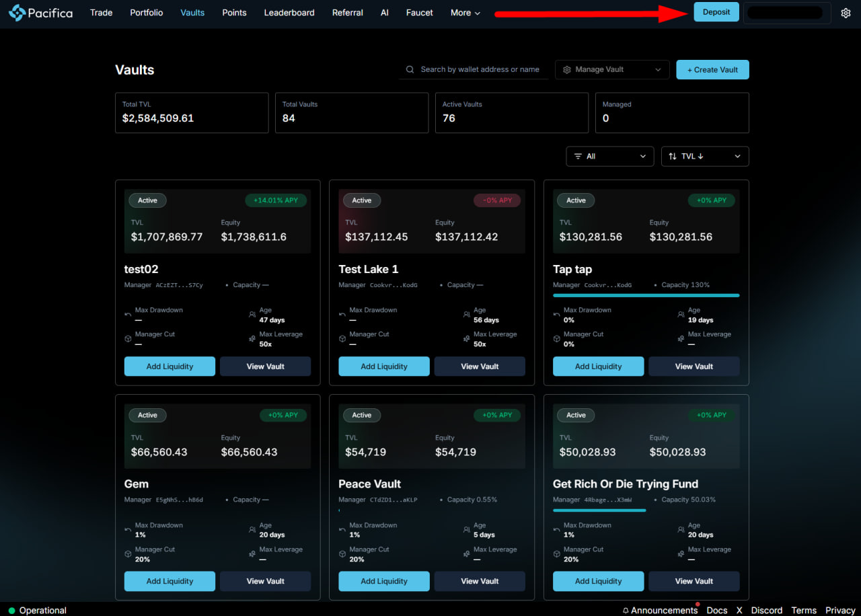Screen dimensions: 861x616
Task: Click the Pacifica logo icon
Action: pos(17,12)
